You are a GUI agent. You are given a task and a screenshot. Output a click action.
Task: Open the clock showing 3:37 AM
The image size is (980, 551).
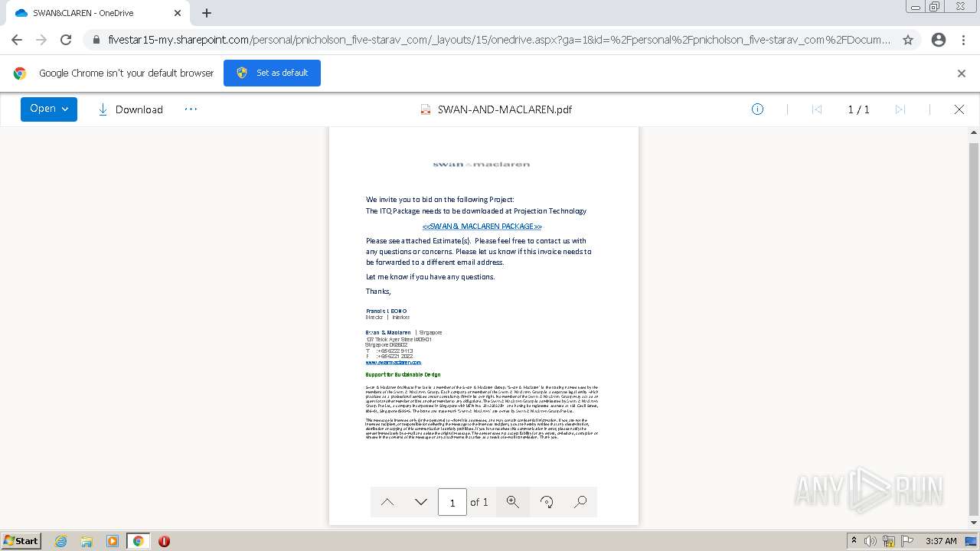941,541
